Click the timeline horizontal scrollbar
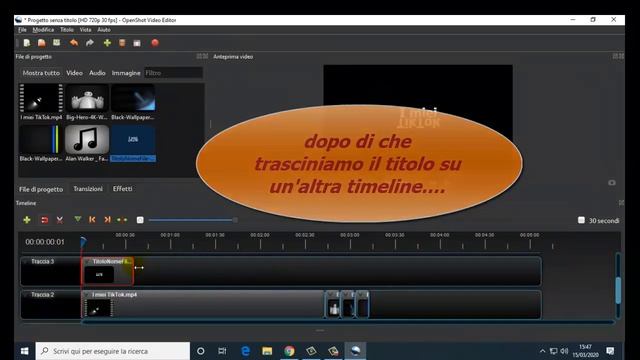This screenshot has height=360, width=640. coord(348,322)
